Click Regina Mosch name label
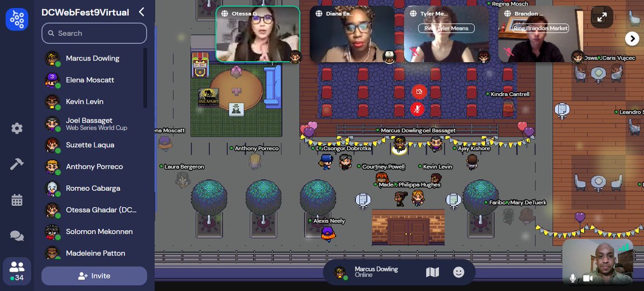The width and height of the screenshot is (644, 291). [511, 4]
